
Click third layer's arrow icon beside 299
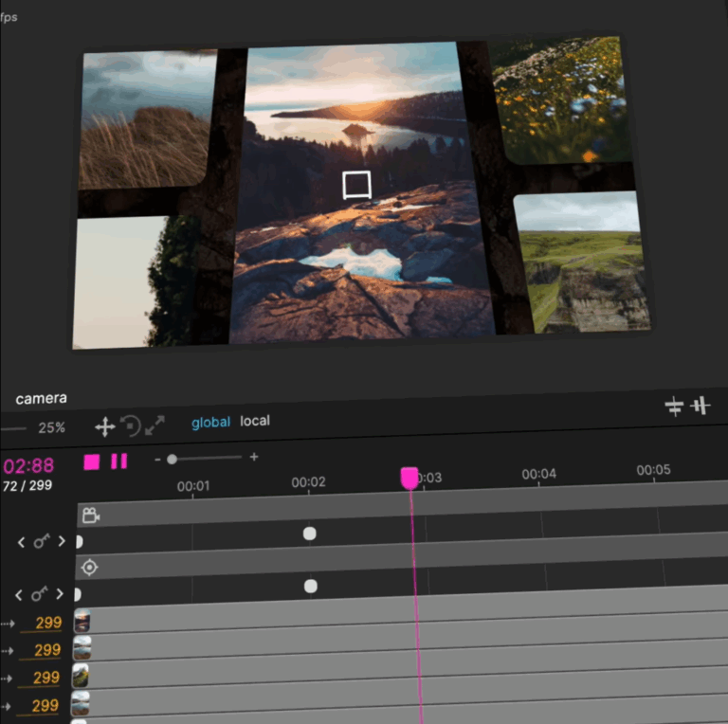pyautogui.click(x=6, y=679)
